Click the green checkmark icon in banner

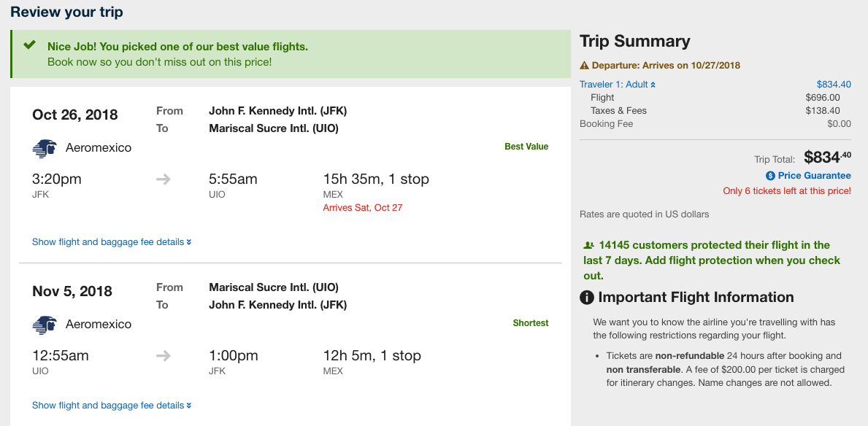pos(30,44)
